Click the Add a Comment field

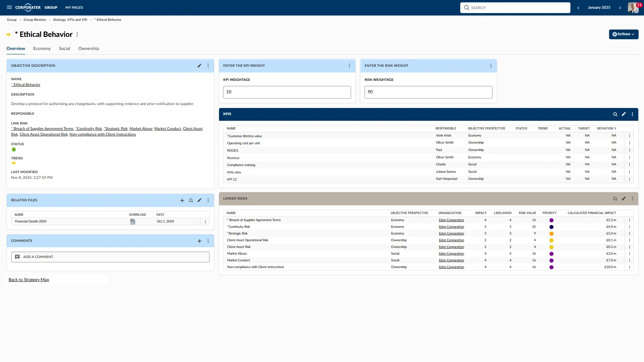pos(110,257)
